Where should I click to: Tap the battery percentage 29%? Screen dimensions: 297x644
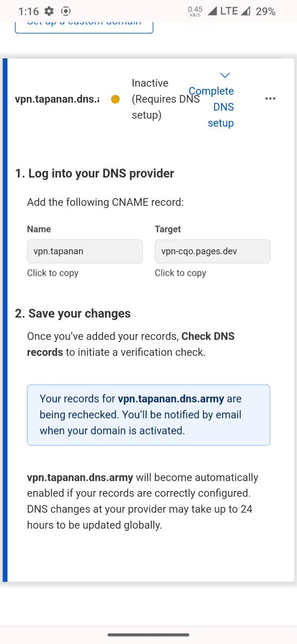click(265, 11)
